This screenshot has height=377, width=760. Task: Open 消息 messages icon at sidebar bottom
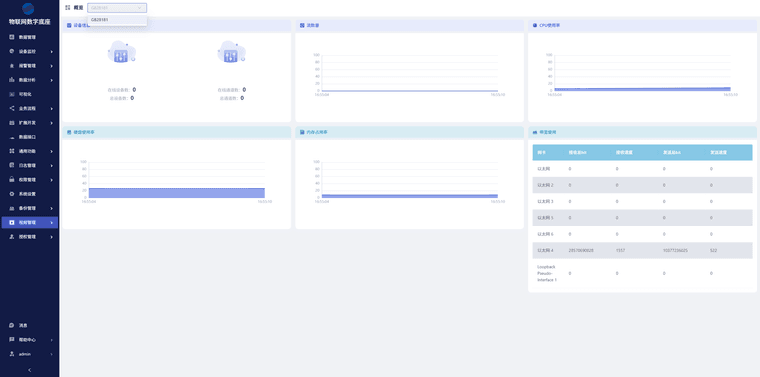point(12,326)
